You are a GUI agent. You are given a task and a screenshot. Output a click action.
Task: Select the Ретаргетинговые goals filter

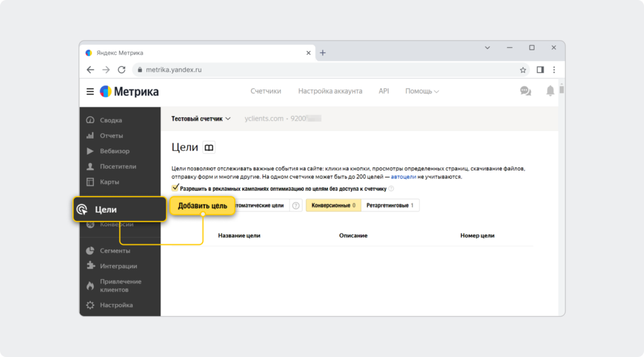390,205
